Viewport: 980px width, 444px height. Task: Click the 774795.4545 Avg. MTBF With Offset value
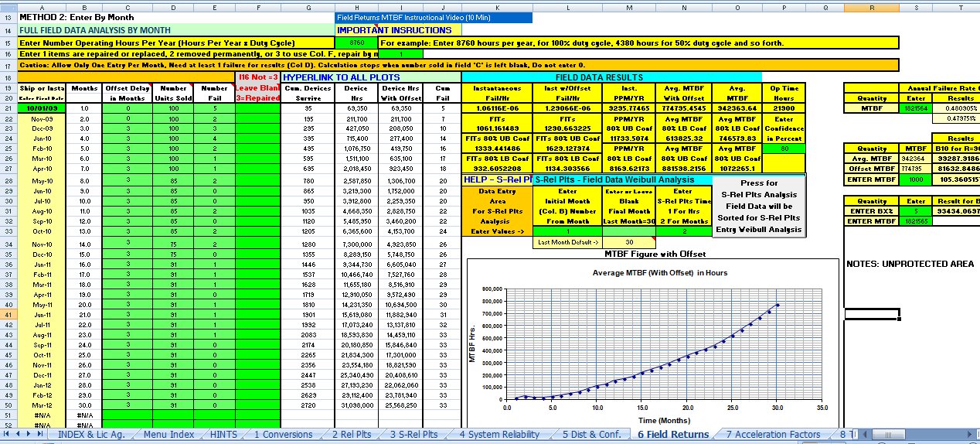click(683, 108)
